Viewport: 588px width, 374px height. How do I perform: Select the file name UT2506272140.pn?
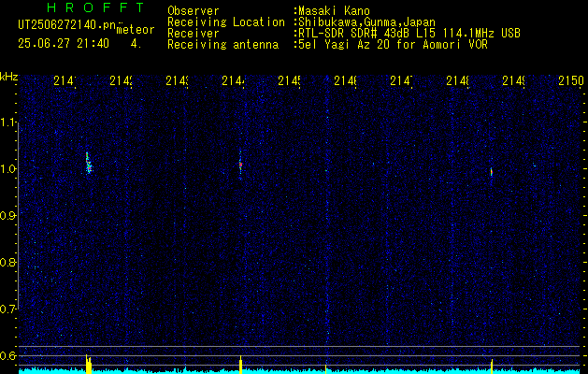(x=66, y=25)
